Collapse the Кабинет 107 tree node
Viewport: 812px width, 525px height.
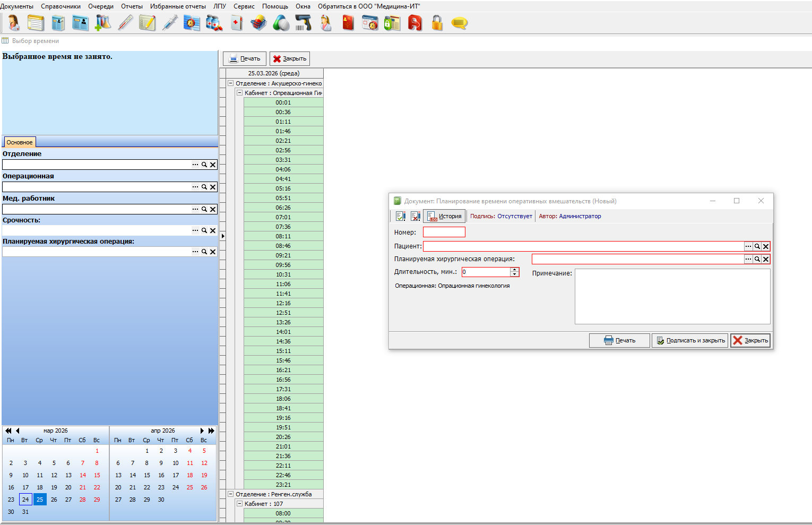coord(239,504)
